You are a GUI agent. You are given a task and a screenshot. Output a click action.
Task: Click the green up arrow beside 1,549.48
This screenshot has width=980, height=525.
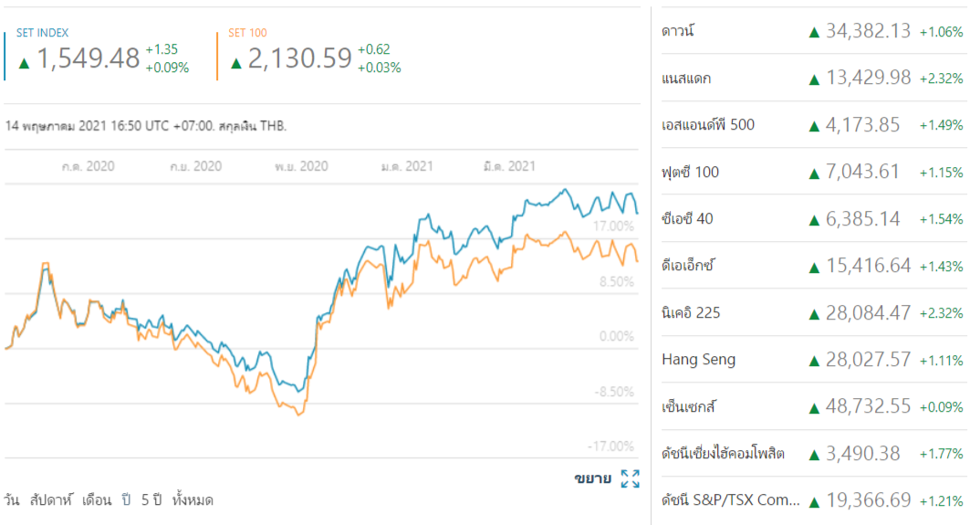point(24,63)
